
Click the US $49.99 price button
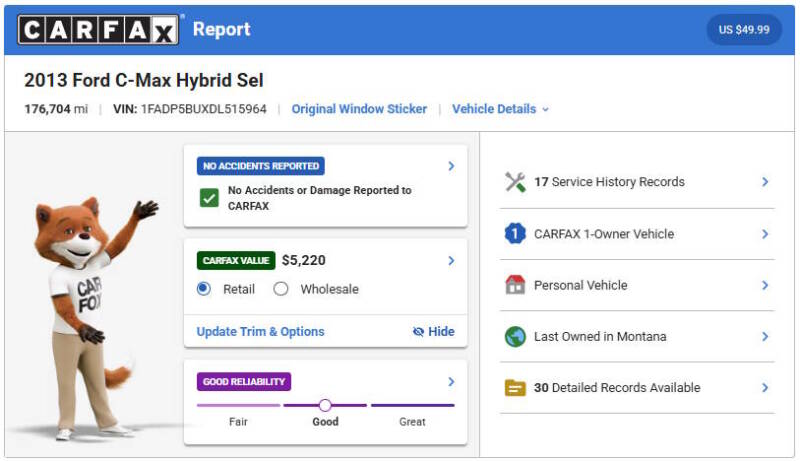744,30
